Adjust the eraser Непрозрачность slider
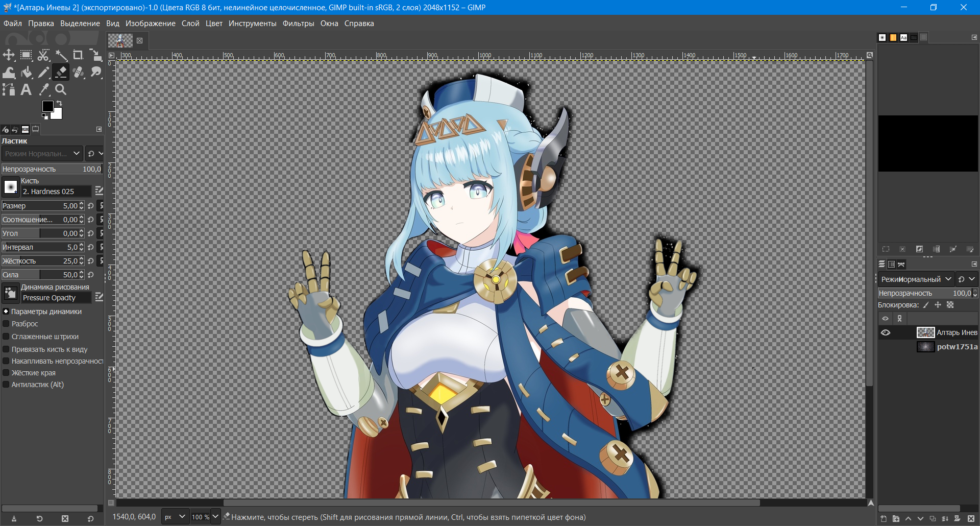The image size is (980, 526). [52, 169]
